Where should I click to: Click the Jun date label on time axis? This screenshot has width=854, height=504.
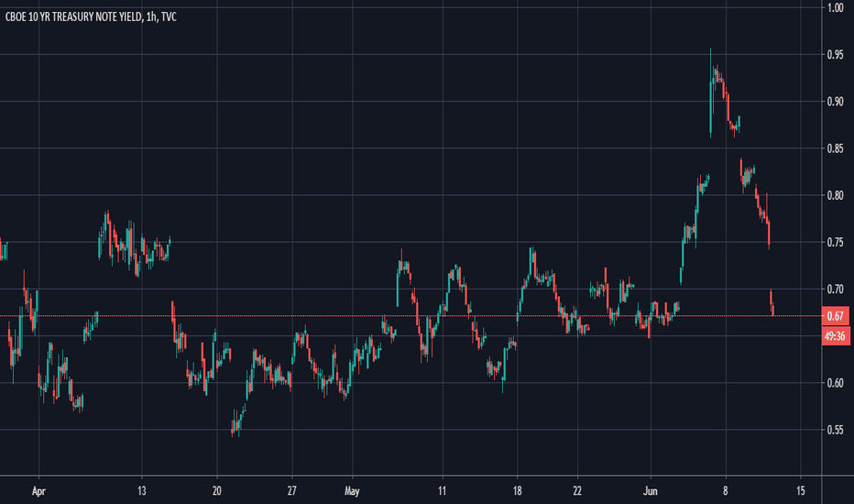point(651,491)
